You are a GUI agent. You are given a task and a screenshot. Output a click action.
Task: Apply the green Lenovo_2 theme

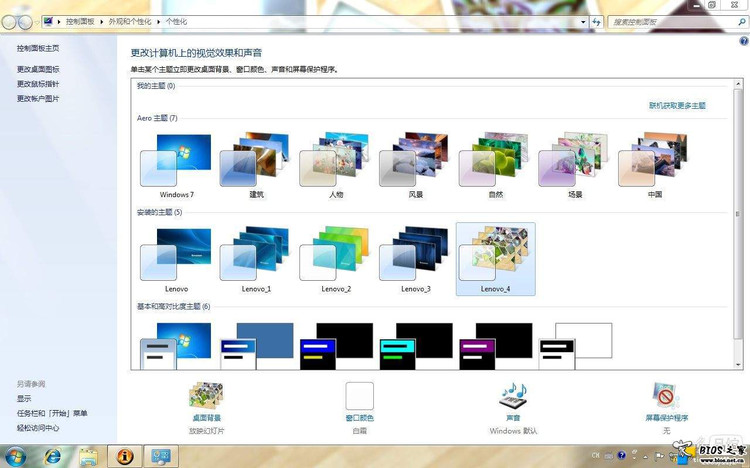[x=336, y=259]
